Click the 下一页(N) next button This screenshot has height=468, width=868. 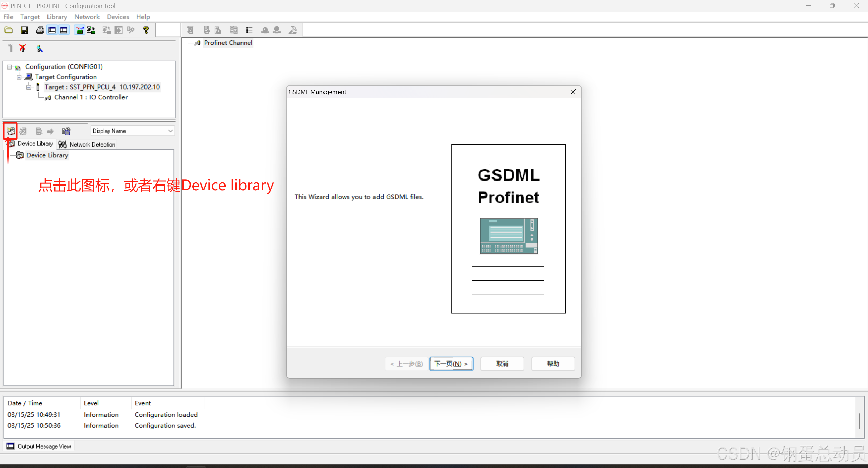coord(451,364)
